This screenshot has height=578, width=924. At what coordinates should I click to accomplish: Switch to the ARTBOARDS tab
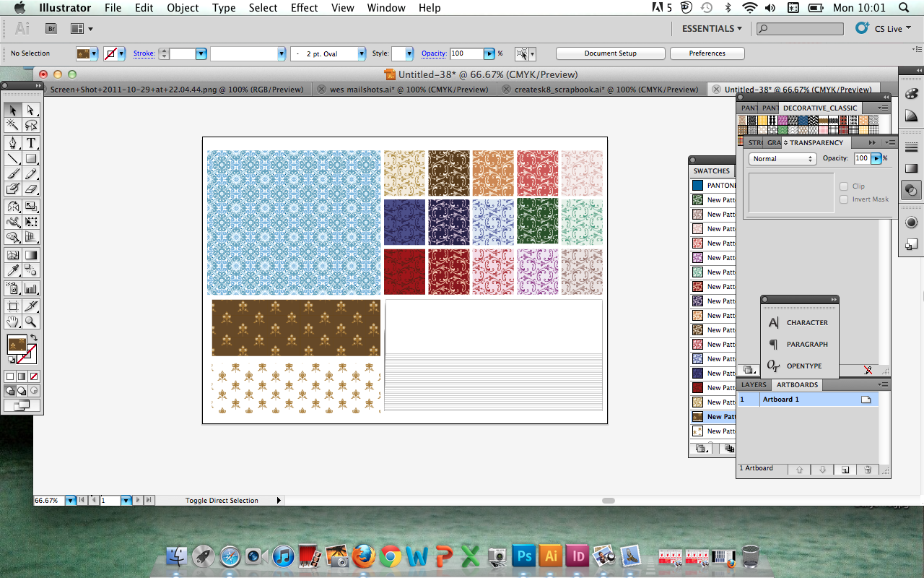(x=796, y=384)
